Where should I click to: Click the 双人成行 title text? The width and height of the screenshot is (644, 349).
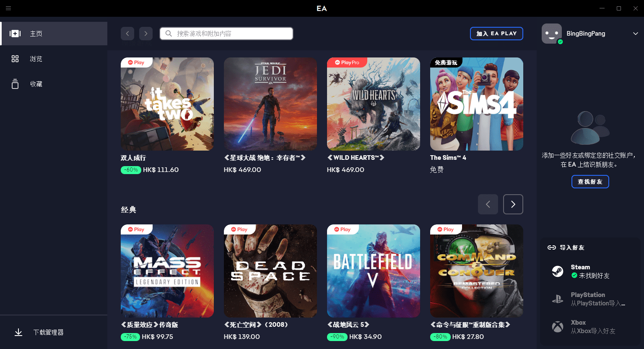133,158
